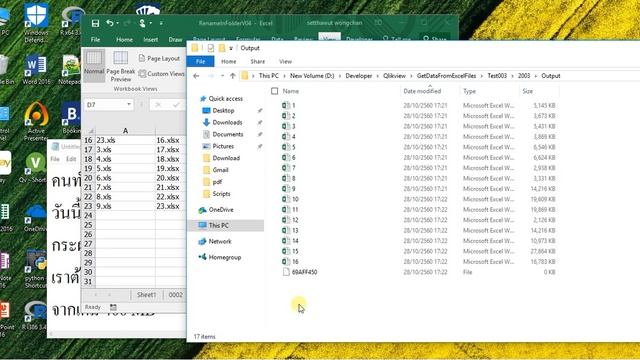Toggle the select-all checkbox beside Name

(x=275, y=91)
